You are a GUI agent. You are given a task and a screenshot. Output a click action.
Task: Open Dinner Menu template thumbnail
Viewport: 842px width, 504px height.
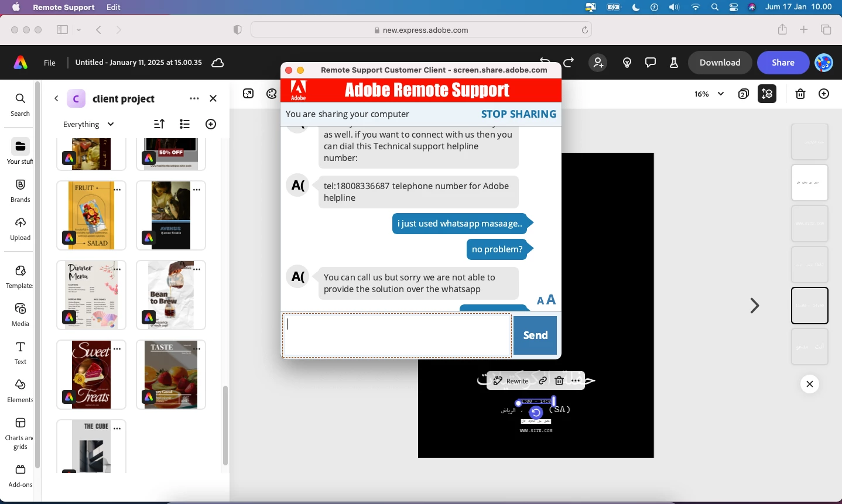(x=91, y=295)
